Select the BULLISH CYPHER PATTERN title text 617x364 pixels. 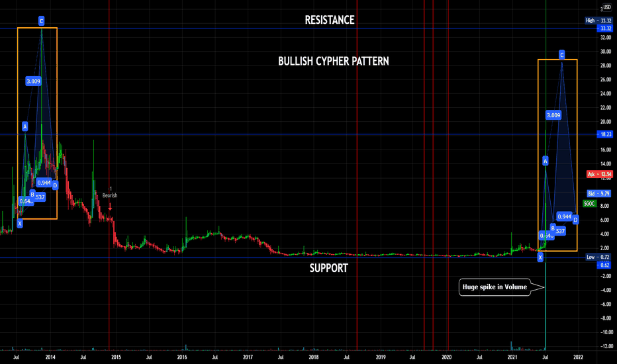coord(334,62)
